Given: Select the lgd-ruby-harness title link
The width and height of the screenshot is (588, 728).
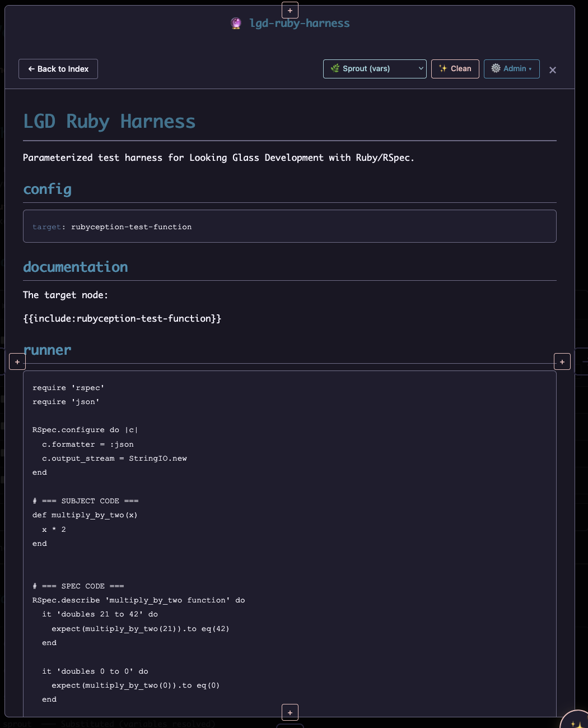Looking at the screenshot, I should 300,23.
